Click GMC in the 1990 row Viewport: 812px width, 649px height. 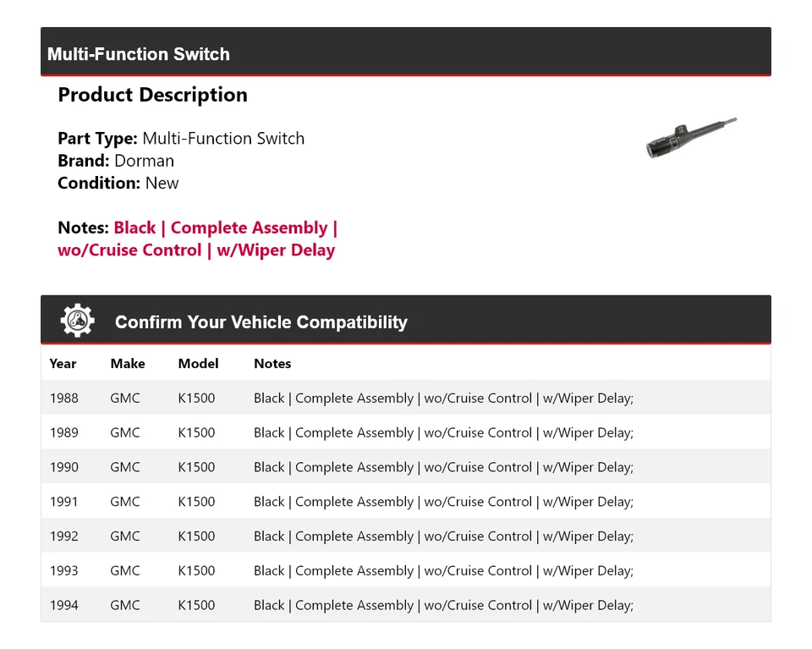click(x=125, y=467)
